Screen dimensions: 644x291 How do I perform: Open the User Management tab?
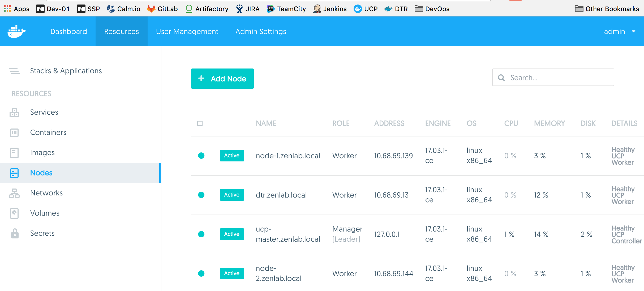[187, 32]
